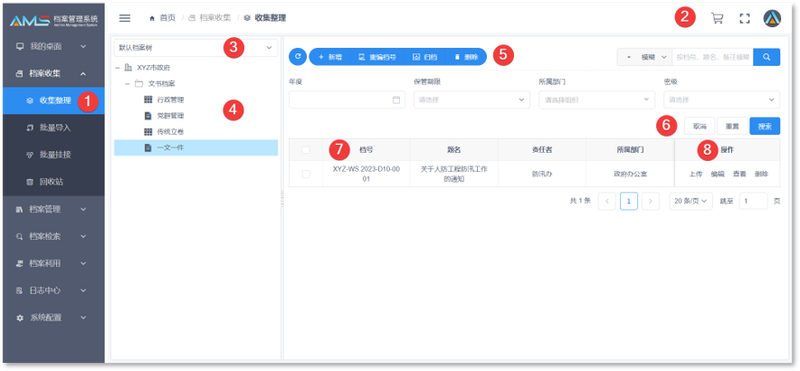Viewport: 800px width, 371px height.
Task: Expand 档案检索 sidebar menu
Action: [54, 236]
